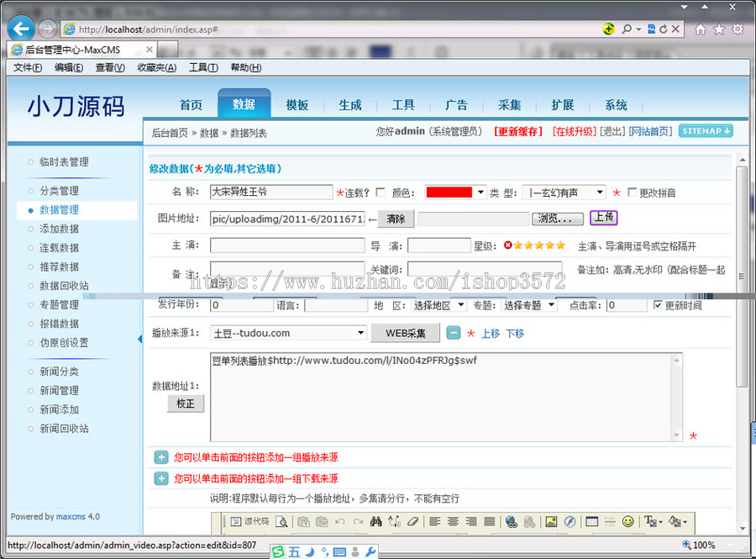Click the 名称 input field
The width and height of the screenshot is (756, 559).
271,192
